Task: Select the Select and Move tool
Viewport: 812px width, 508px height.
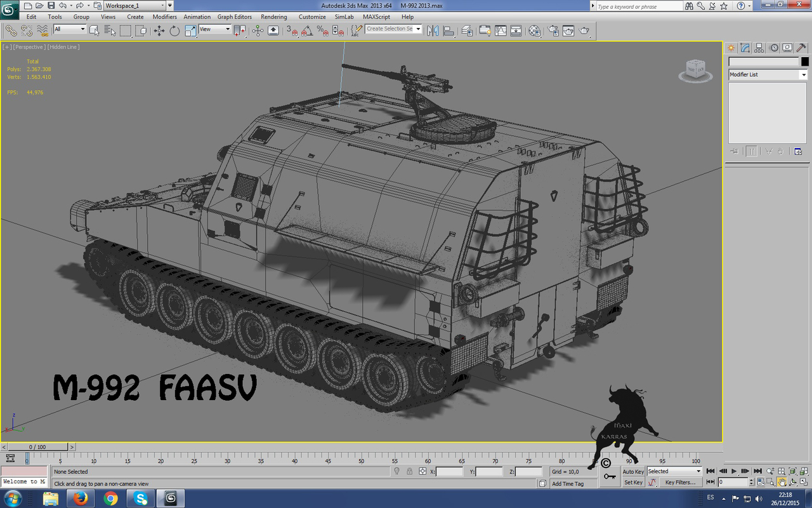Action: click(159, 30)
